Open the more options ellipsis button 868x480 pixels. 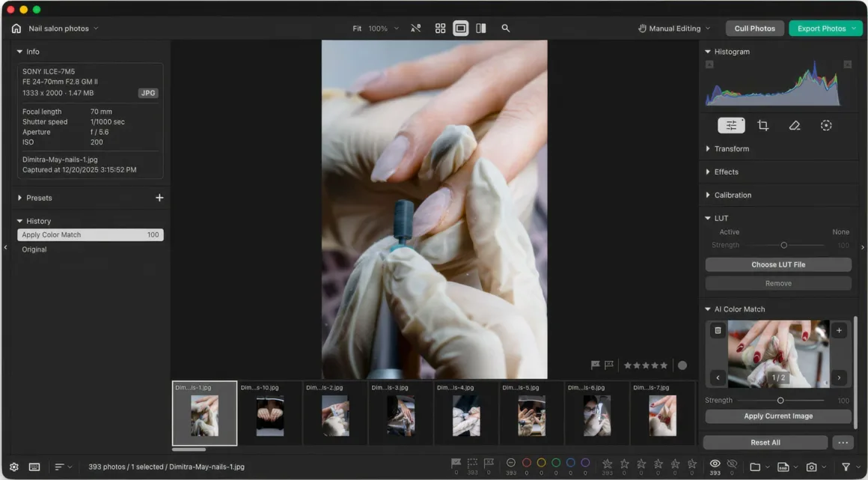pyautogui.click(x=843, y=443)
